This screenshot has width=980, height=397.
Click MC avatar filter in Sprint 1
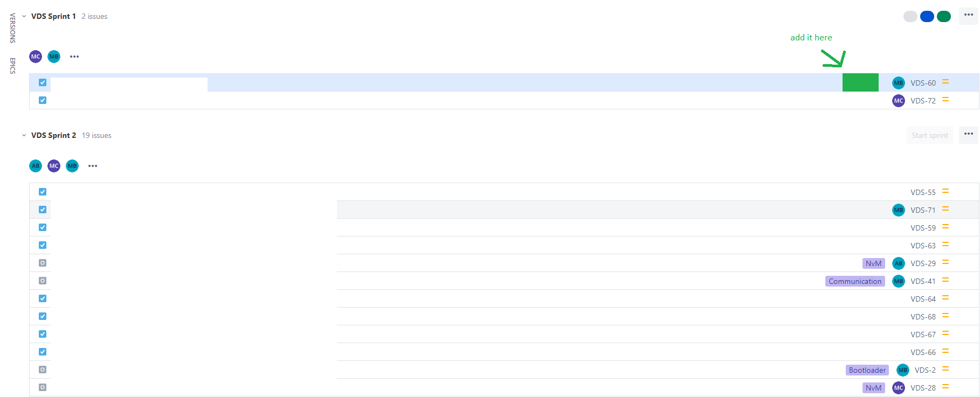[36, 57]
